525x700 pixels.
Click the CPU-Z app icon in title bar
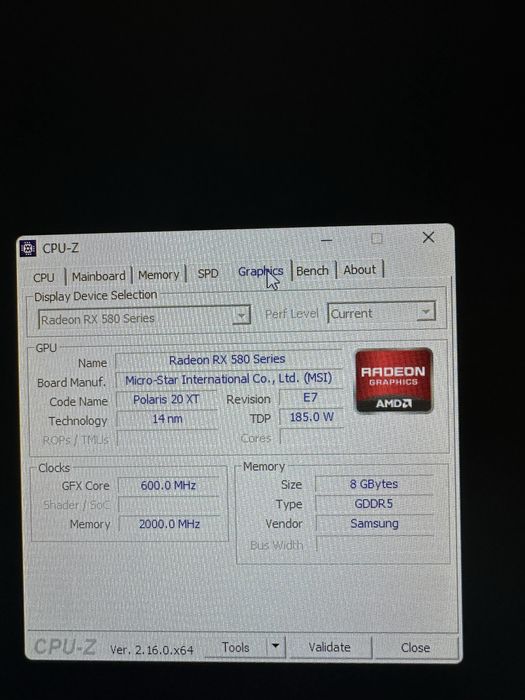(x=28, y=248)
